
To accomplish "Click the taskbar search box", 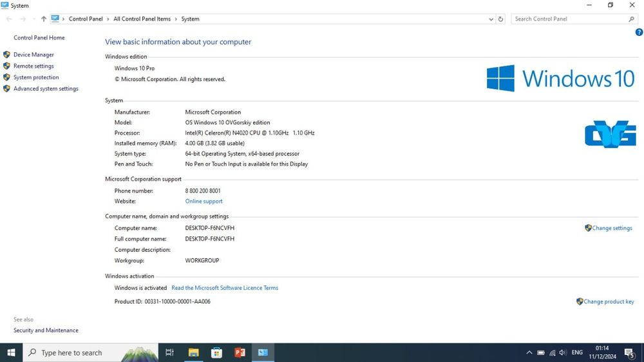I will tap(90, 352).
